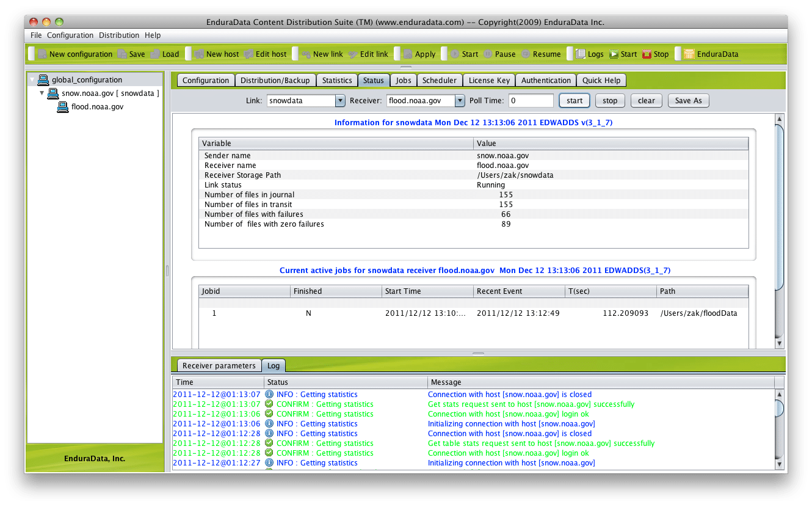Screen dimensions: 812x507
Task: Select the Log tab
Action: 274,366
